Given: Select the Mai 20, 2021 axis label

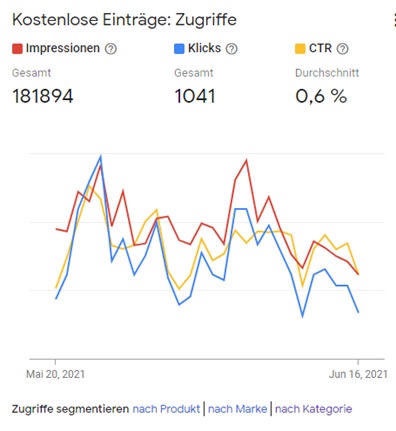Looking at the screenshot, I should (x=55, y=374).
